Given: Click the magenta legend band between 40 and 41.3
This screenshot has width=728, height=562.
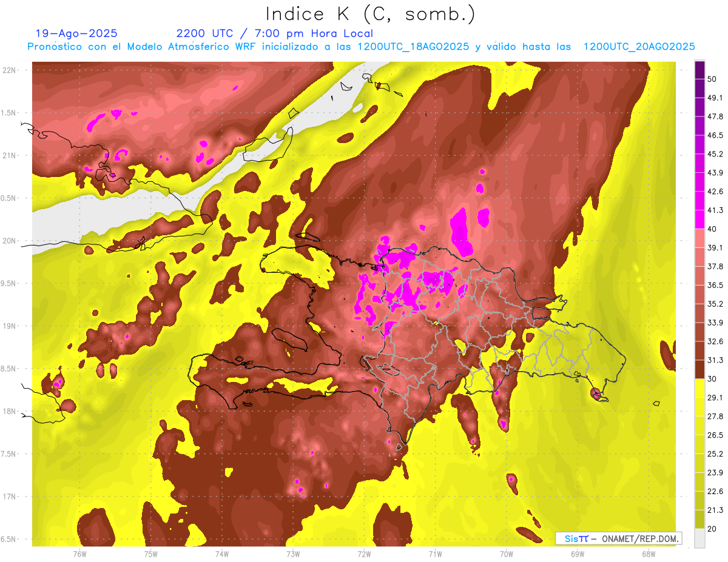Looking at the screenshot, I should coord(699,219).
